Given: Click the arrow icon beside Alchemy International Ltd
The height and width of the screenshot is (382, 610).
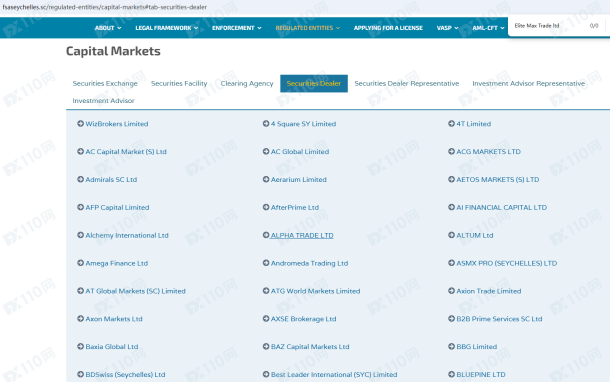Looking at the screenshot, I should click(x=81, y=235).
